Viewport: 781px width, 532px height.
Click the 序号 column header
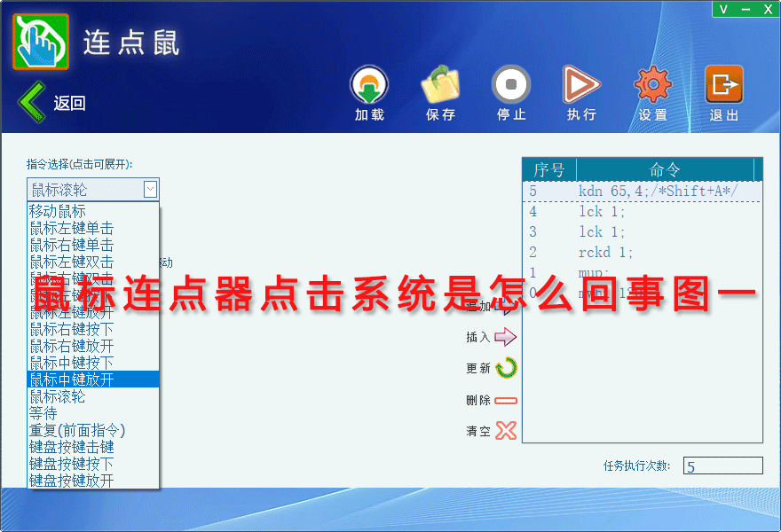click(549, 169)
